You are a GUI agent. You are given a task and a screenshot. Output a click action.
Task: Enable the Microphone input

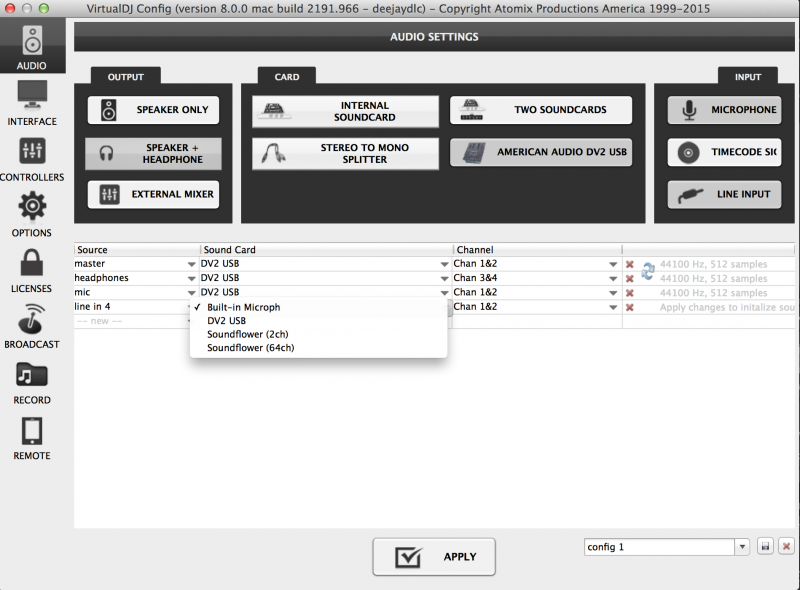[724, 110]
